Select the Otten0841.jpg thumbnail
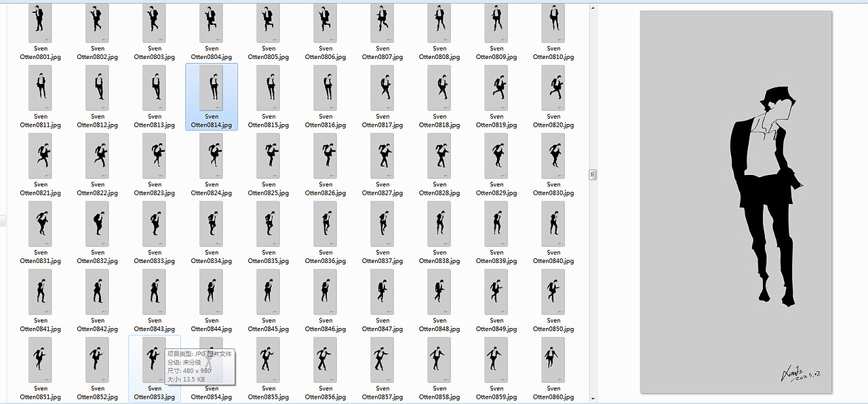 coord(41,291)
